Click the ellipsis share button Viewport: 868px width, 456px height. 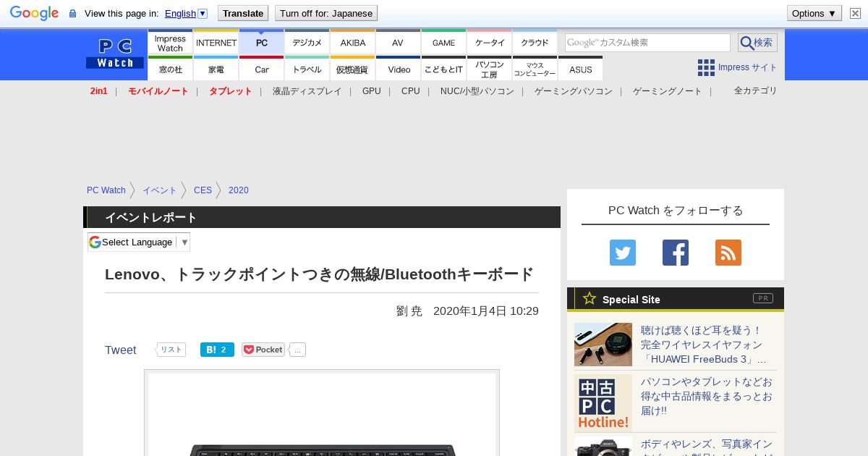tap(297, 350)
